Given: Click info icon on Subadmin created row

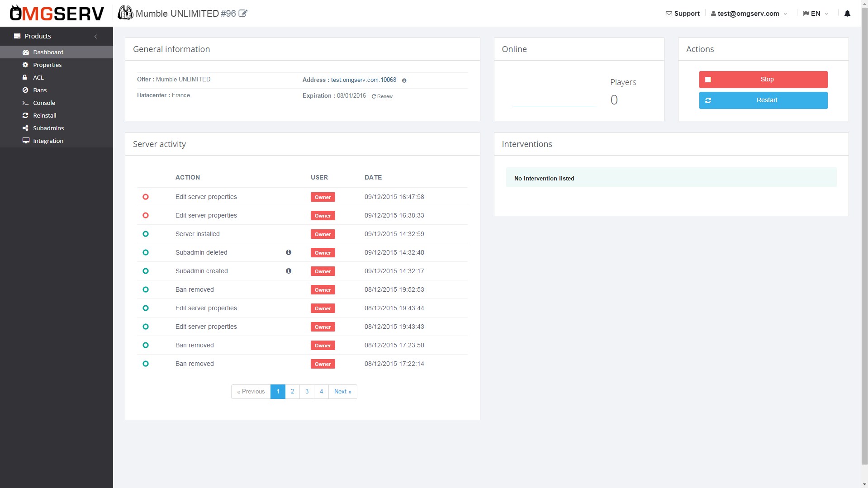Looking at the screenshot, I should pyautogui.click(x=289, y=271).
